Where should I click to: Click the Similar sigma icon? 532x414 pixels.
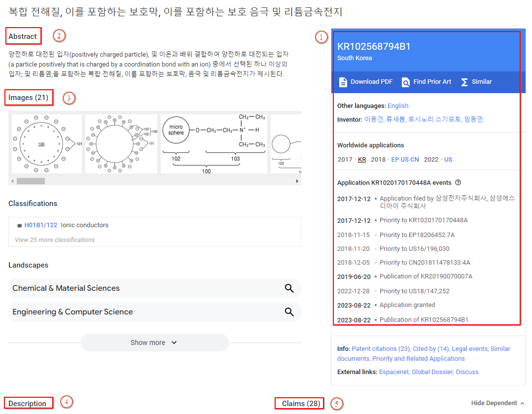[x=464, y=82]
